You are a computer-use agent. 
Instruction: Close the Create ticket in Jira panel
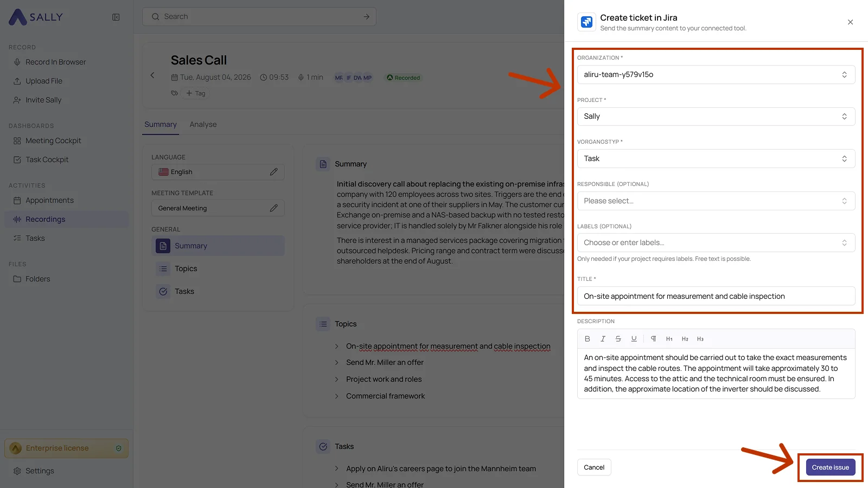(x=850, y=22)
